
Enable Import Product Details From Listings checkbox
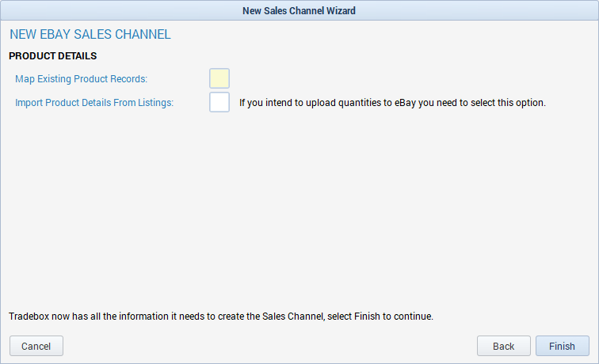pos(219,102)
